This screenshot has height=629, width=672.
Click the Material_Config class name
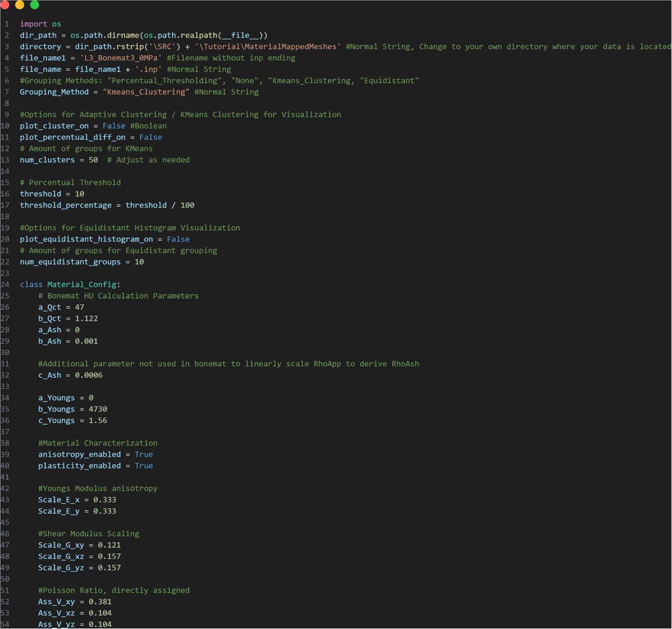(x=82, y=284)
